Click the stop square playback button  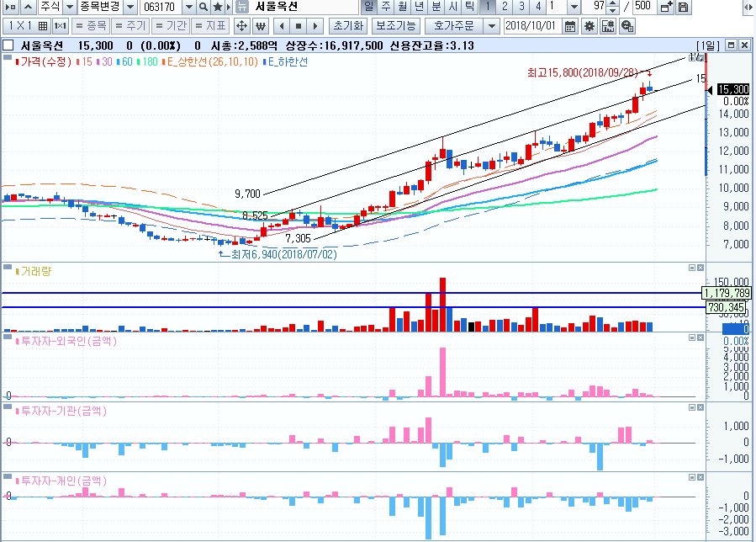[299, 25]
